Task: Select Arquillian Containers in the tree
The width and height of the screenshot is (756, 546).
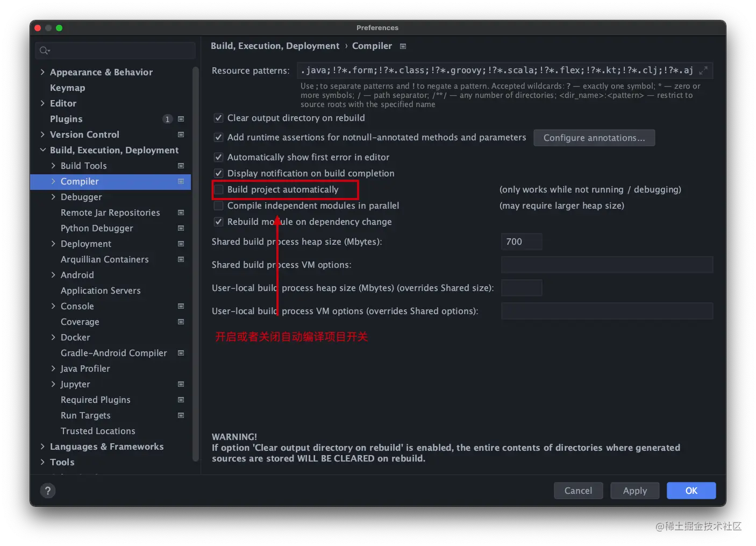Action: 104,259
